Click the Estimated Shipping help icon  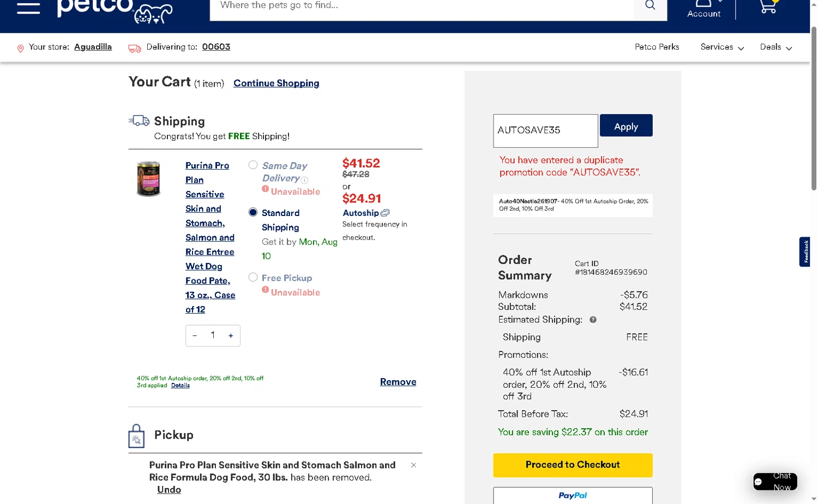[593, 320]
